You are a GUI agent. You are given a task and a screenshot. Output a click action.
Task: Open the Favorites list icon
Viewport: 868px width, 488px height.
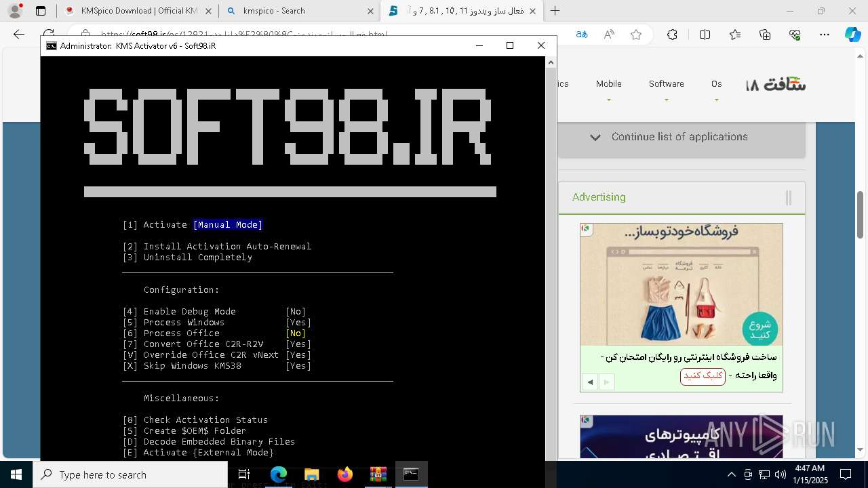(x=735, y=35)
